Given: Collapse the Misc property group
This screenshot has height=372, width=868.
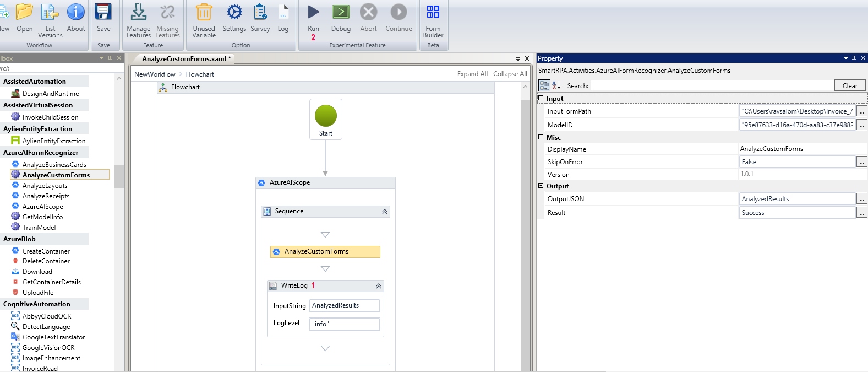Looking at the screenshot, I should [x=541, y=137].
